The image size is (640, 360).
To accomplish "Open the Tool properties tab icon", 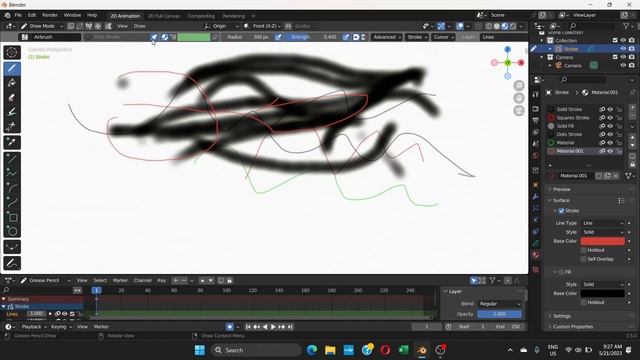I will [536, 94].
